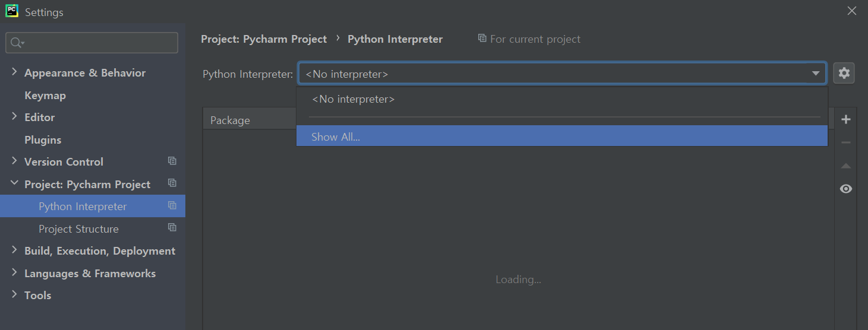Click the add package plus icon
868x330 pixels.
click(846, 119)
